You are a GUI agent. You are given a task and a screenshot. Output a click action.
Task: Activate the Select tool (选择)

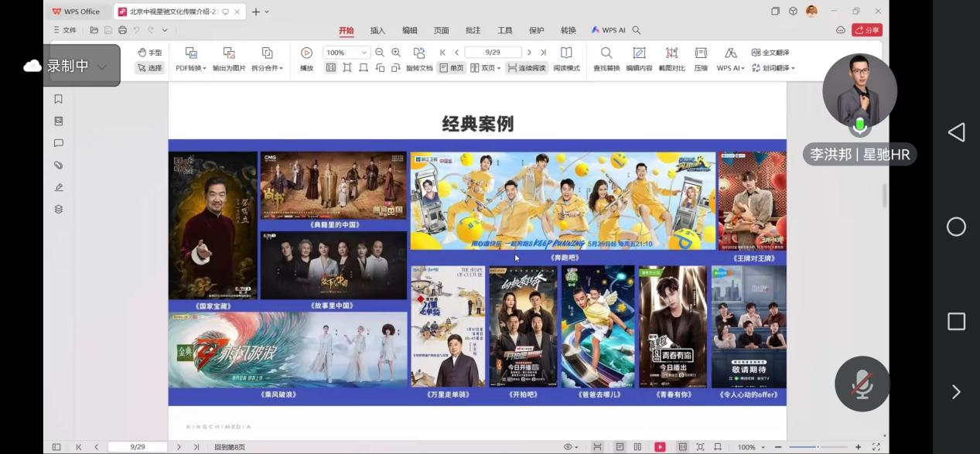pyautogui.click(x=150, y=68)
